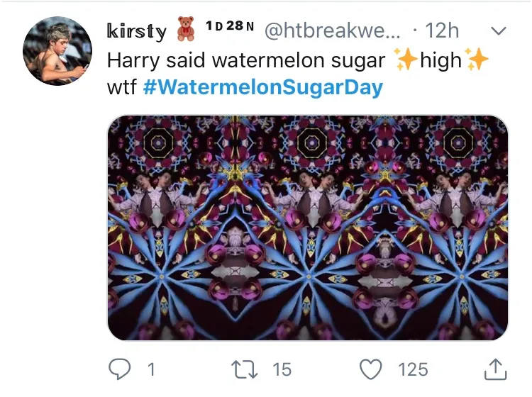
Task: Open the #WatermelonSugarDay hashtag
Action: point(262,88)
